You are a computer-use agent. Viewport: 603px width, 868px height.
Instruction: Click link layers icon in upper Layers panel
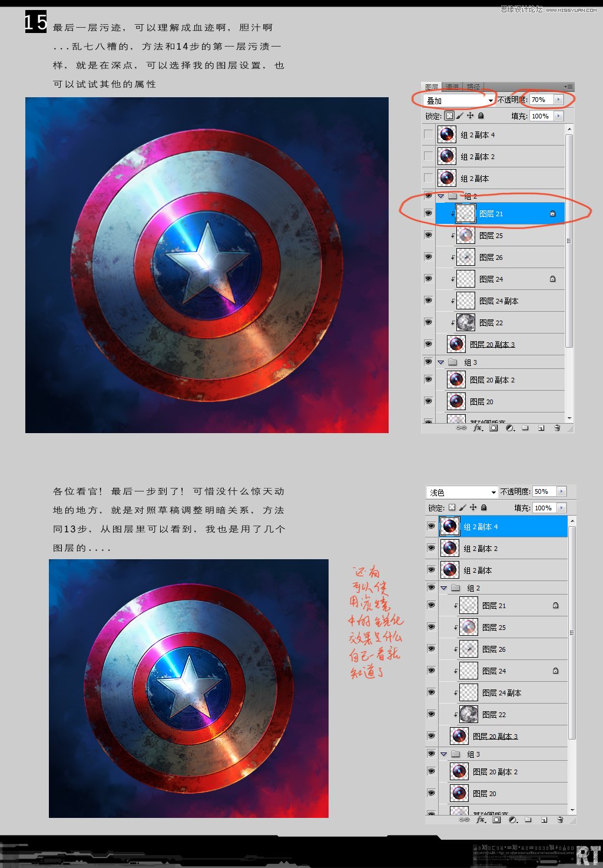click(x=462, y=428)
